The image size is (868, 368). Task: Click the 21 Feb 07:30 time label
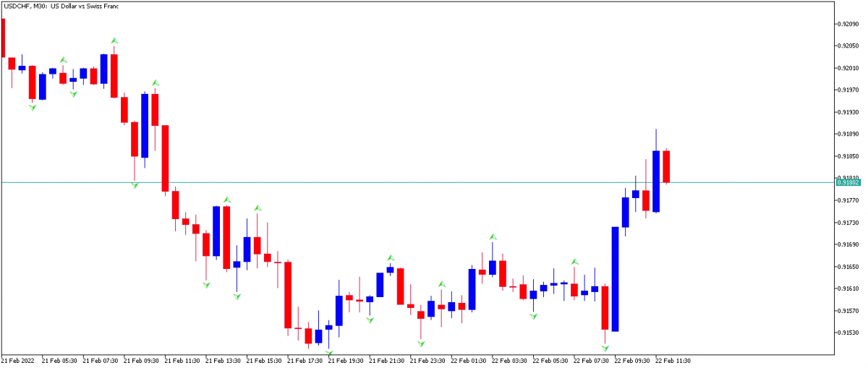101,360
